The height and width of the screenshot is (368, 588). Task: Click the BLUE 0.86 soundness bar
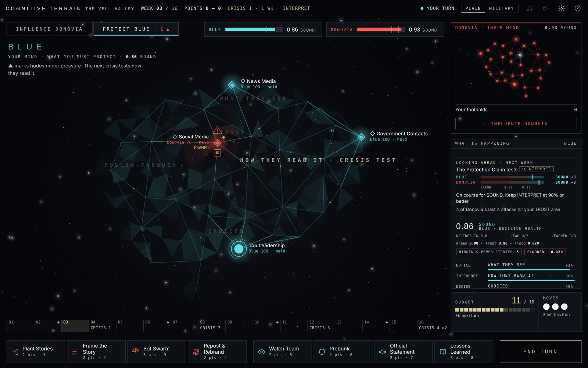click(263, 29)
